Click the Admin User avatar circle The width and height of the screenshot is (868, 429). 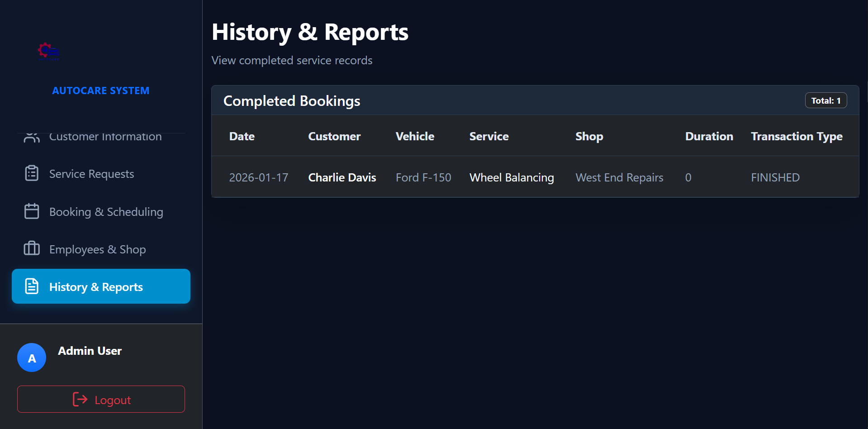click(x=32, y=357)
